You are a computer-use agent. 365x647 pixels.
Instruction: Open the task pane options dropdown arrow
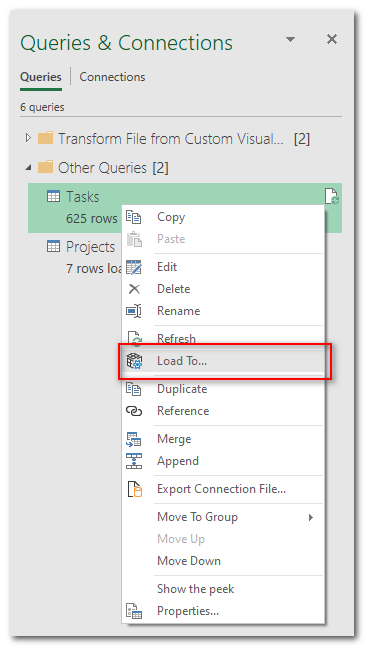point(291,40)
